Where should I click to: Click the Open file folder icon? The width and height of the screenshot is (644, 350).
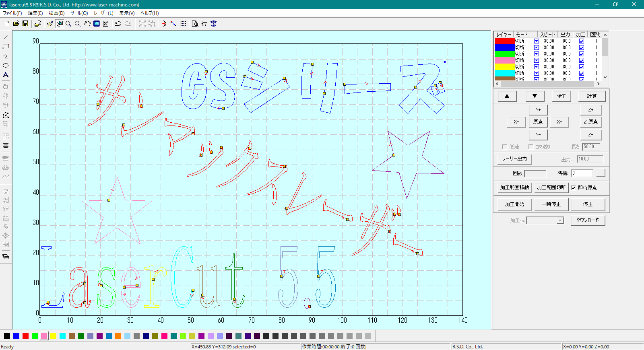[16, 24]
